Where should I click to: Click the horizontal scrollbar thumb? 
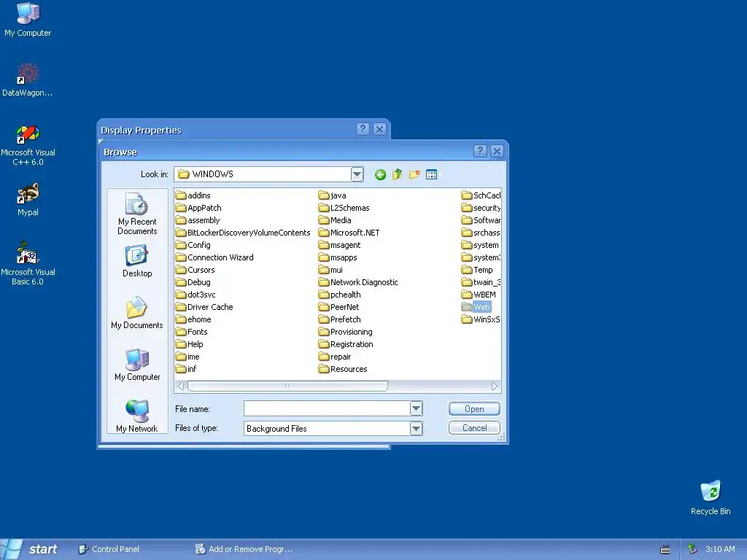pos(287,386)
